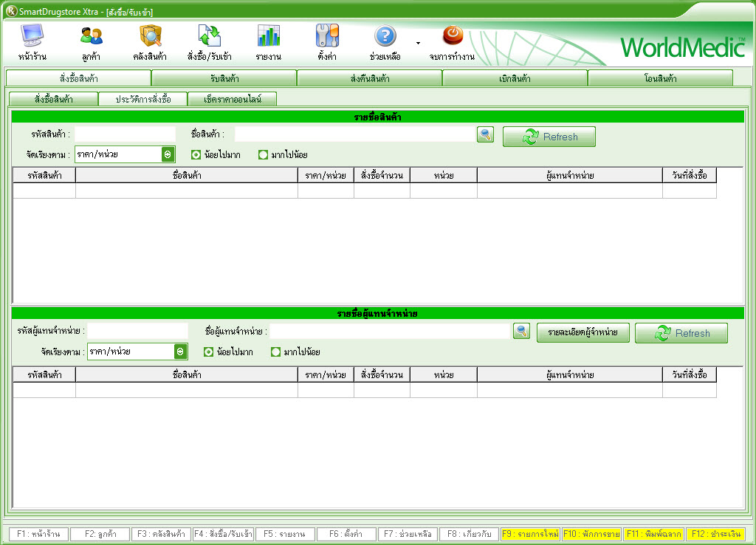Click search magnifier beside ชื่อสินค้า field
756x545 pixels.
485,134
